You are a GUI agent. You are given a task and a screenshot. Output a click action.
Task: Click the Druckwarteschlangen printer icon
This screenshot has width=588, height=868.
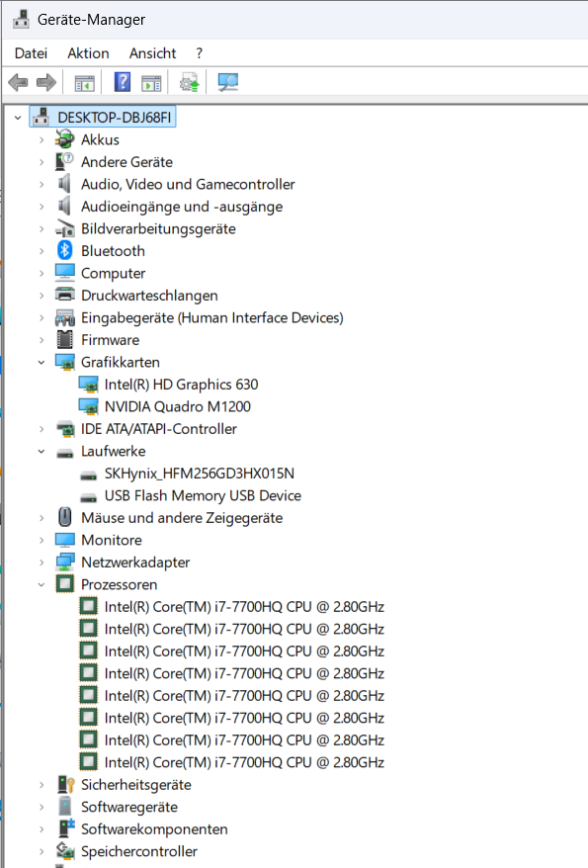pyautogui.click(x=64, y=295)
